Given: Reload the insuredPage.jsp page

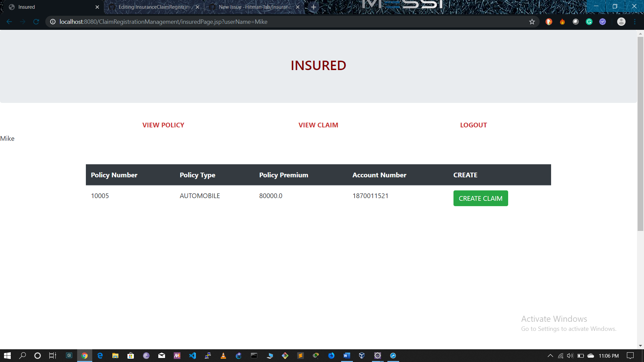Looking at the screenshot, I should (x=36, y=21).
